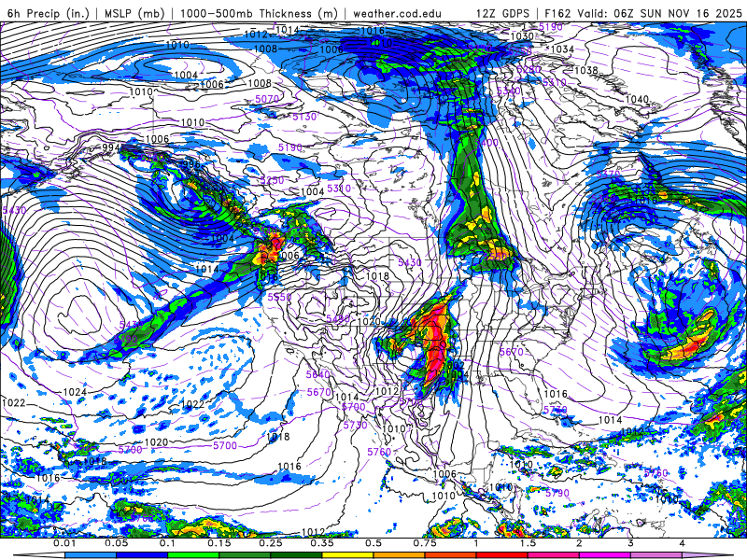Click the '1030' isobar label
747x560 pixels.
pos(522,36)
